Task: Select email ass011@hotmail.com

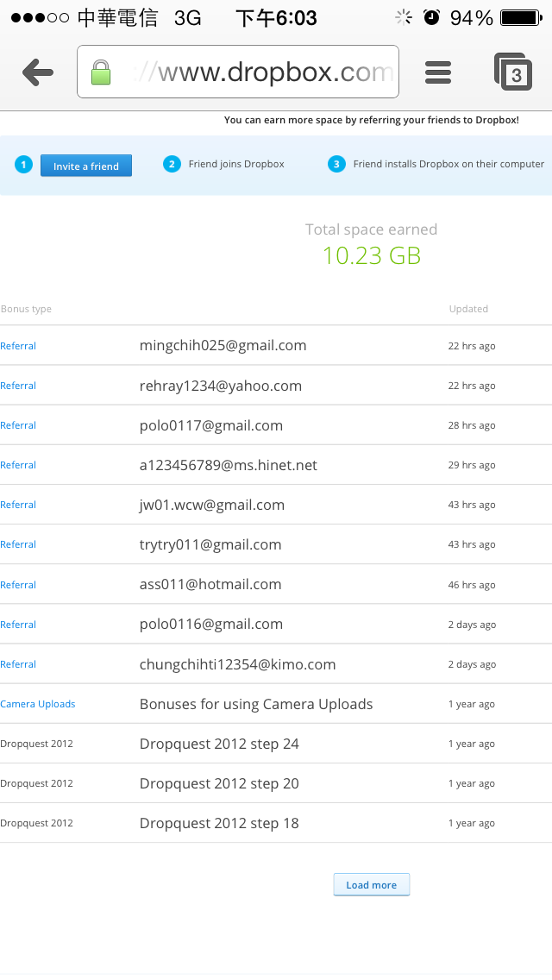Action: (210, 584)
